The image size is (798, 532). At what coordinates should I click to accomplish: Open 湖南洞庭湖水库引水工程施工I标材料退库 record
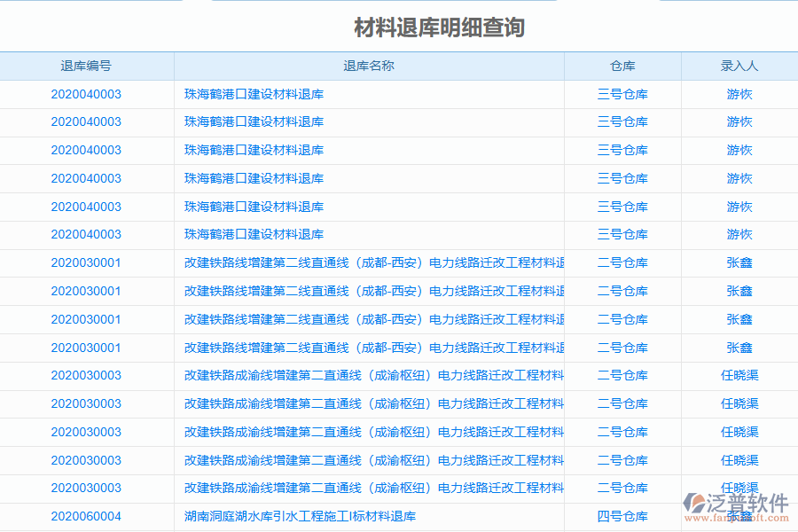point(300,517)
